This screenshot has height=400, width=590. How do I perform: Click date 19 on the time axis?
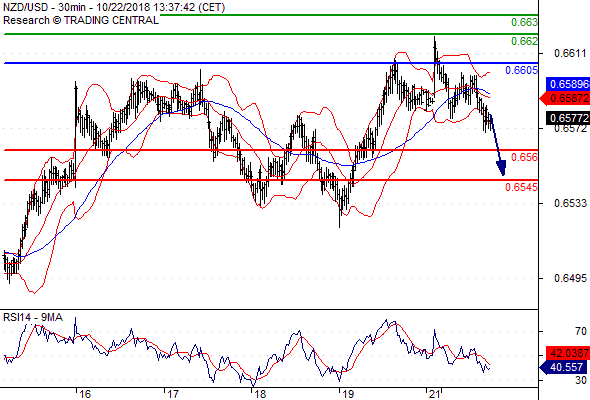tap(348, 394)
